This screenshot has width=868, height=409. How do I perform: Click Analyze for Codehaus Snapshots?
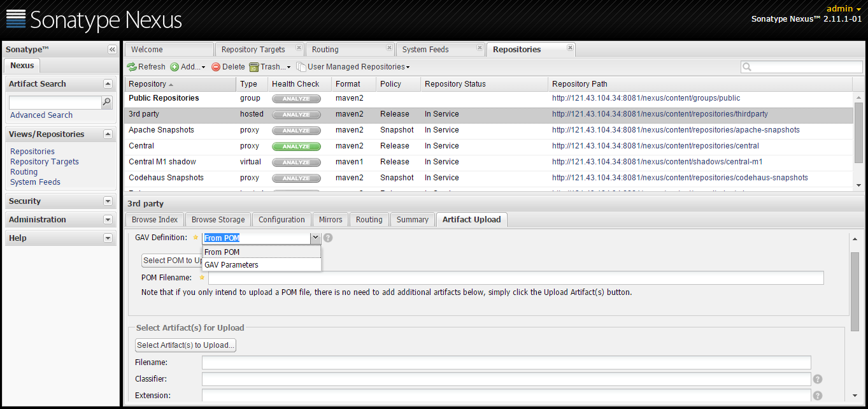point(296,178)
